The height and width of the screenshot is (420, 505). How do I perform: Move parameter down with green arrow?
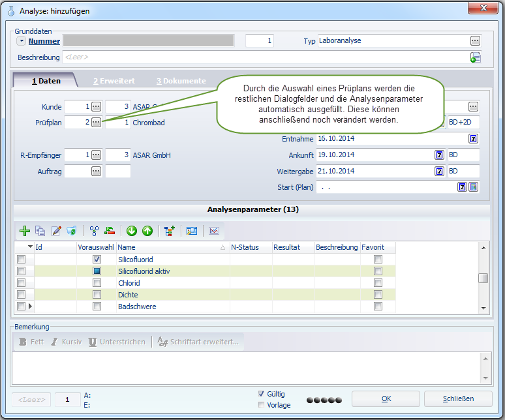pyautogui.click(x=132, y=231)
